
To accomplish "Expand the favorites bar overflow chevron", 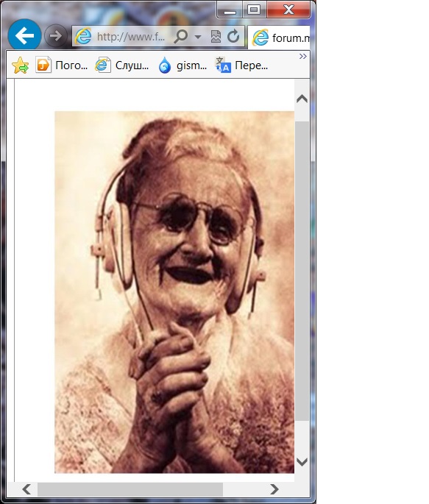I will [x=302, y=57].
